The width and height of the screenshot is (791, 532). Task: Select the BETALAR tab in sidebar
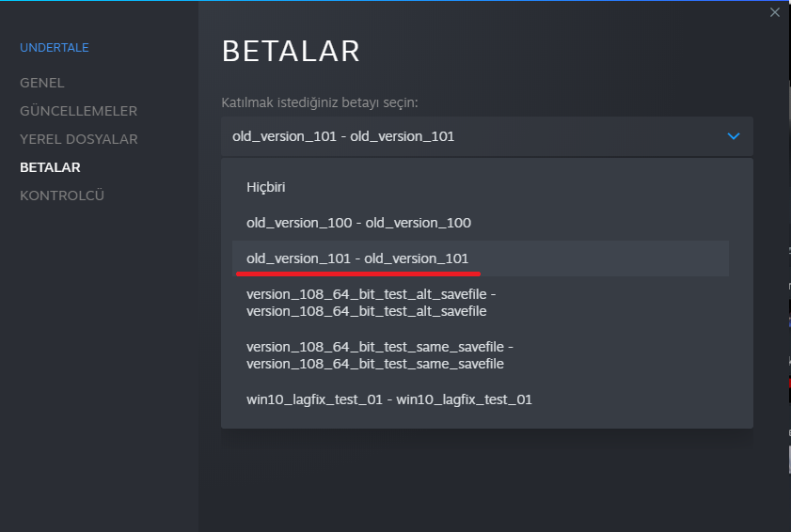tap(50, 167)
